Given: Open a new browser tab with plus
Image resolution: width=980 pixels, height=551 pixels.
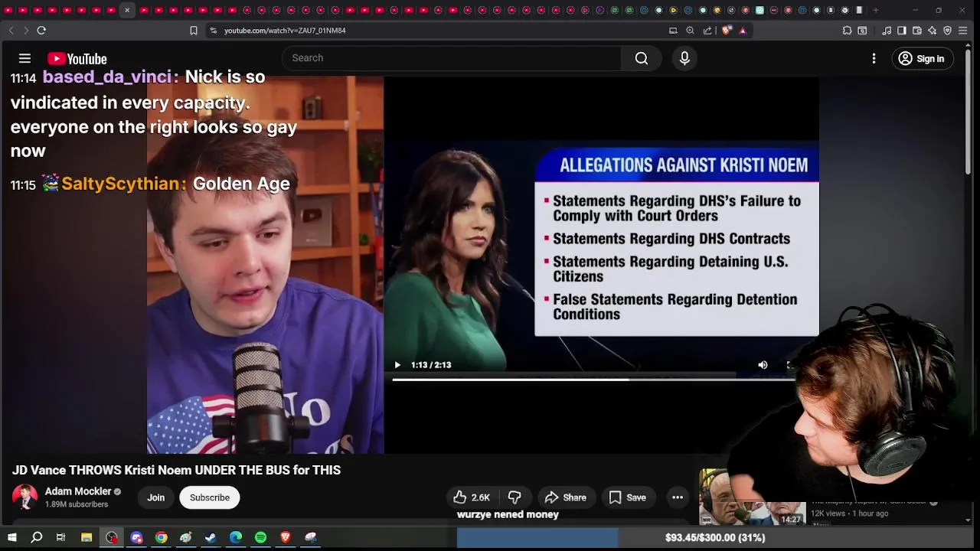Looking at the screenshot, I should click(875, 10).
